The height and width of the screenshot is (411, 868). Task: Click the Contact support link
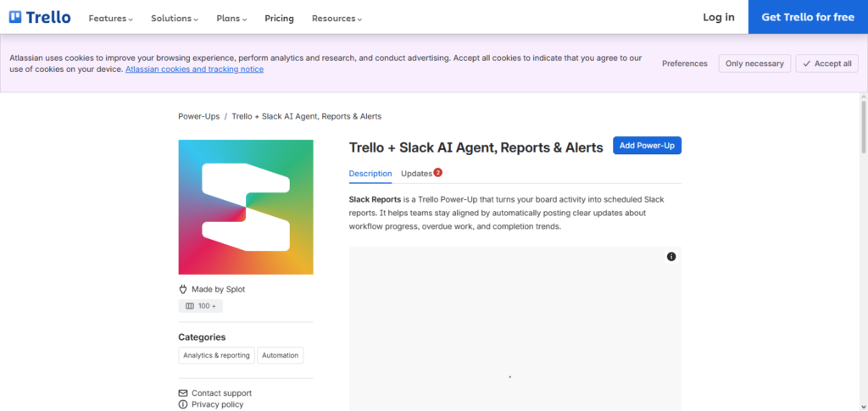click(x=221, y=393)
